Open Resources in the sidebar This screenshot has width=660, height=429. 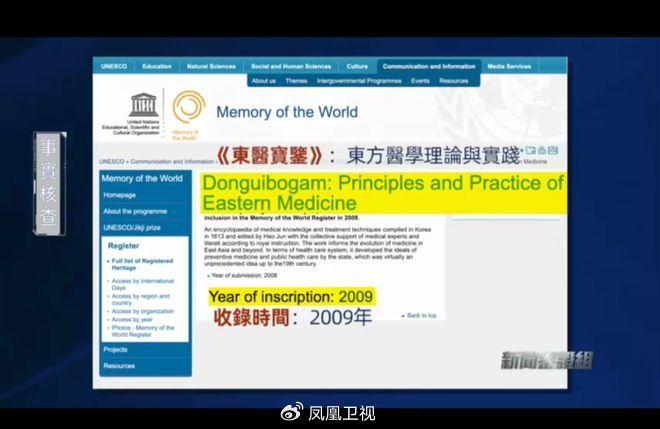(x=119, y=366)
